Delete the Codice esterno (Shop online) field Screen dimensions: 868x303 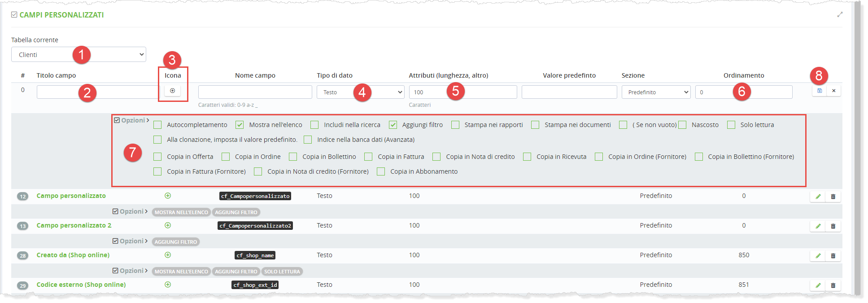pos(833,285)
